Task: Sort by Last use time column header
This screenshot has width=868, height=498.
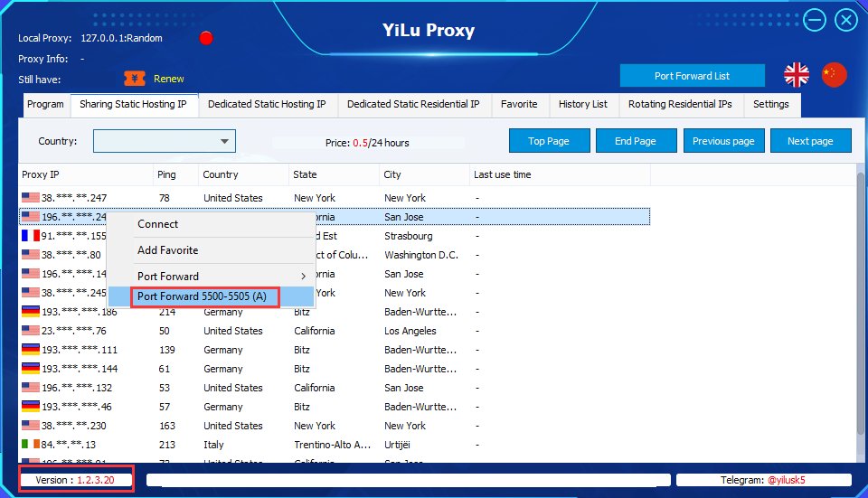Action: [x=560, y=174]
